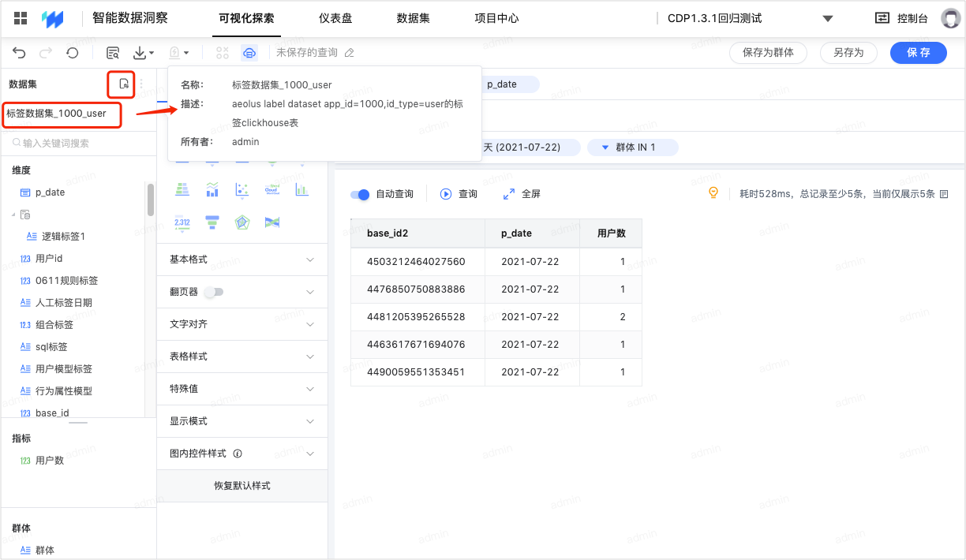Screen dimensions: 966x560
Task: Expand the 基本格式 section
Action: [242, 259]
